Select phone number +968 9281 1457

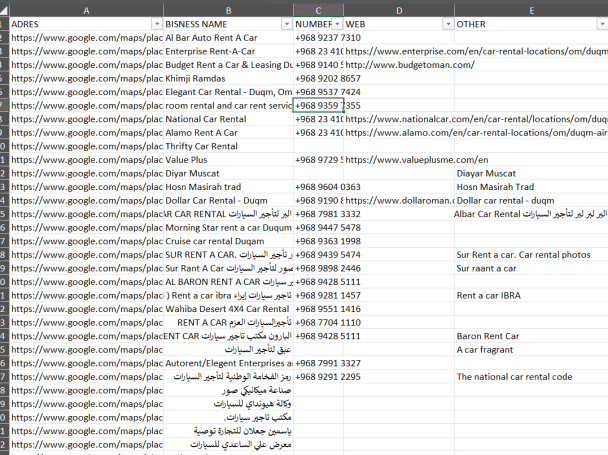coord(318,296)
